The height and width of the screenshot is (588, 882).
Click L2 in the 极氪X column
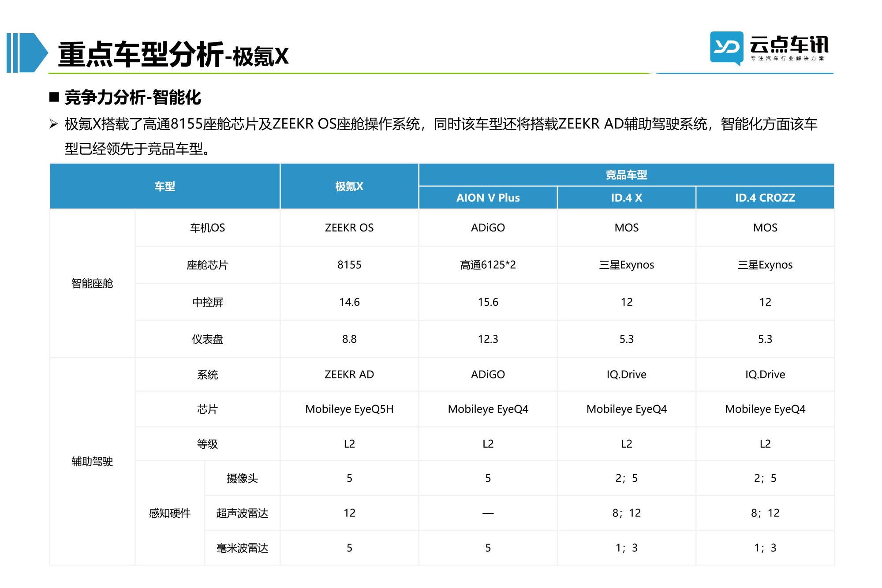[349, 444]
